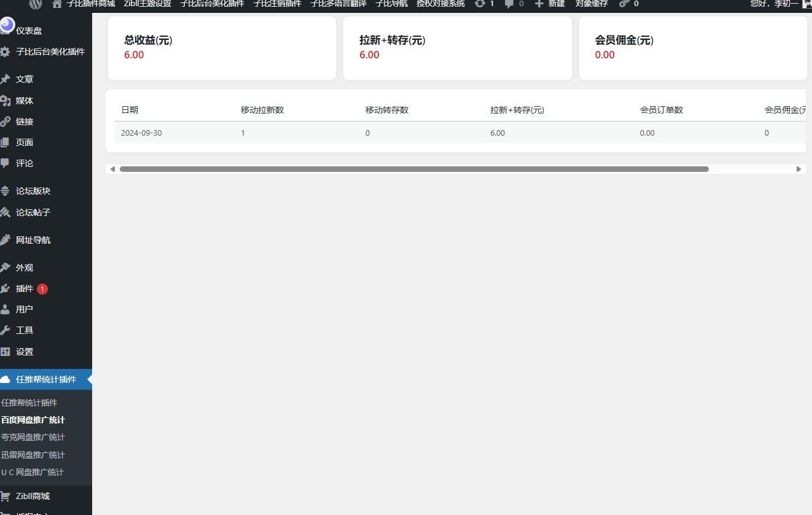The height and width of the screenshot is (515, 812).
Task: Click 对象缓存 in the admin bar
Action: click(x=591, y=4)
